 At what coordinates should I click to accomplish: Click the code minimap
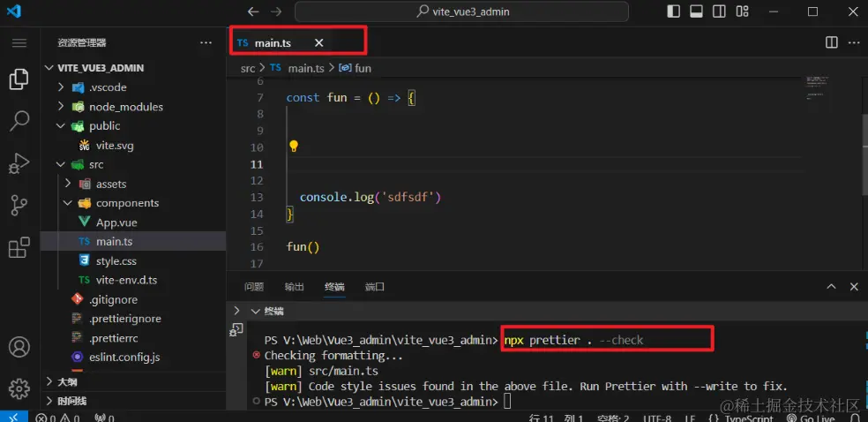[x=817, y=88]
